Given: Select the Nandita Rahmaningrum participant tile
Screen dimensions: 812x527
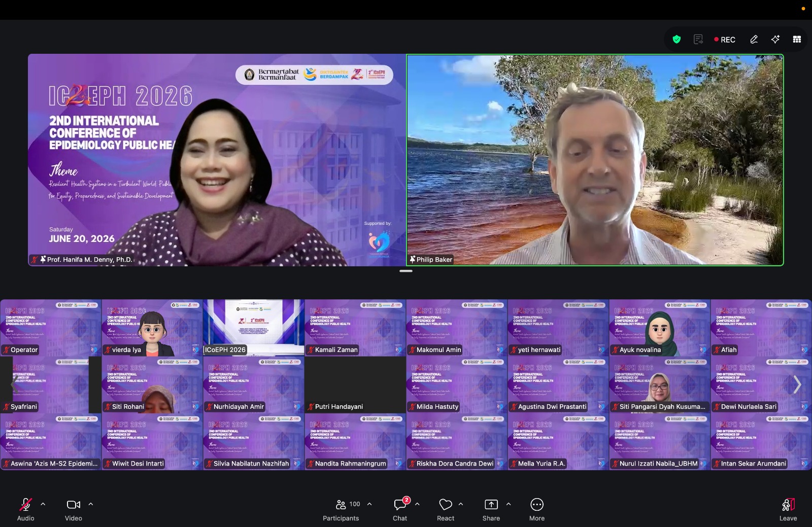Looking at the screenshot, I should point(355,441).
